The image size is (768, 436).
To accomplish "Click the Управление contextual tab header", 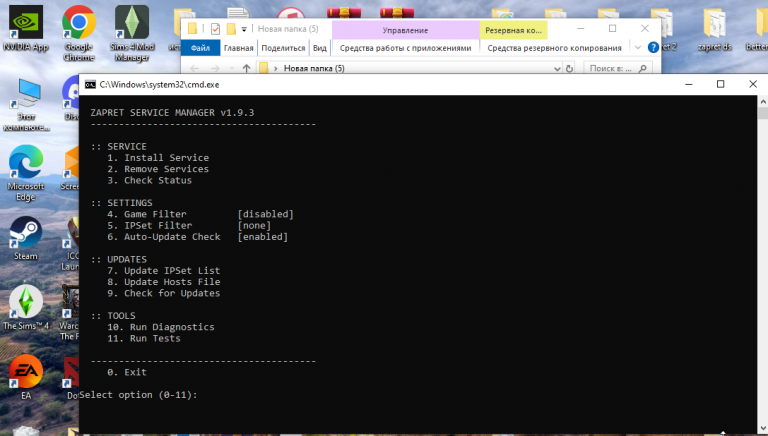I will pos(406,30).
